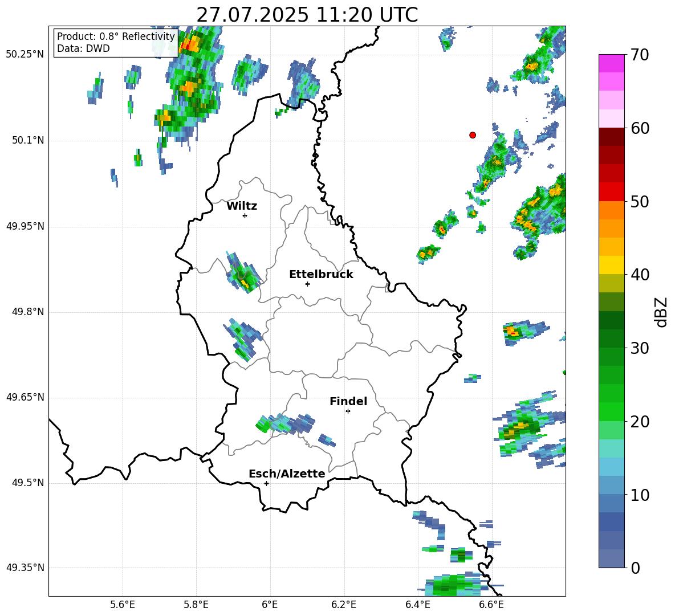Click the Wiltz station cross marker
675x616 pixels.
pos(245,215)
